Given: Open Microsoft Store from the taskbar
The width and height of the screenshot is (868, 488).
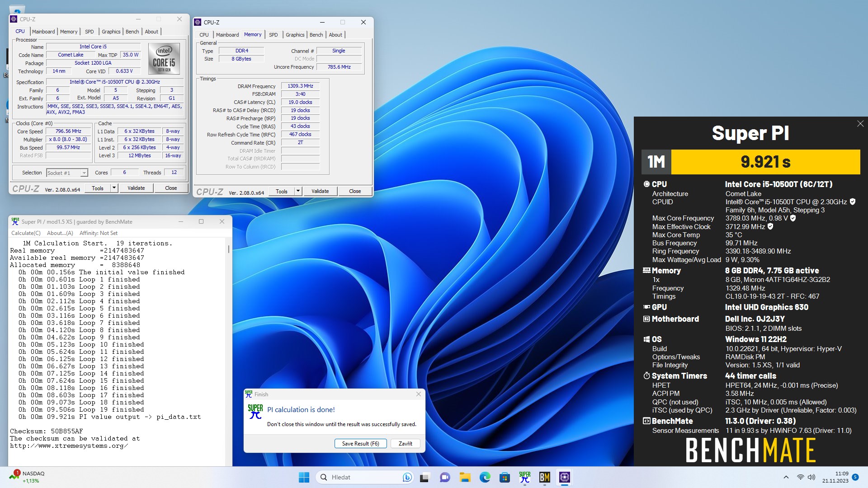Looking at the screenshot, I should (x=505, y=477).
